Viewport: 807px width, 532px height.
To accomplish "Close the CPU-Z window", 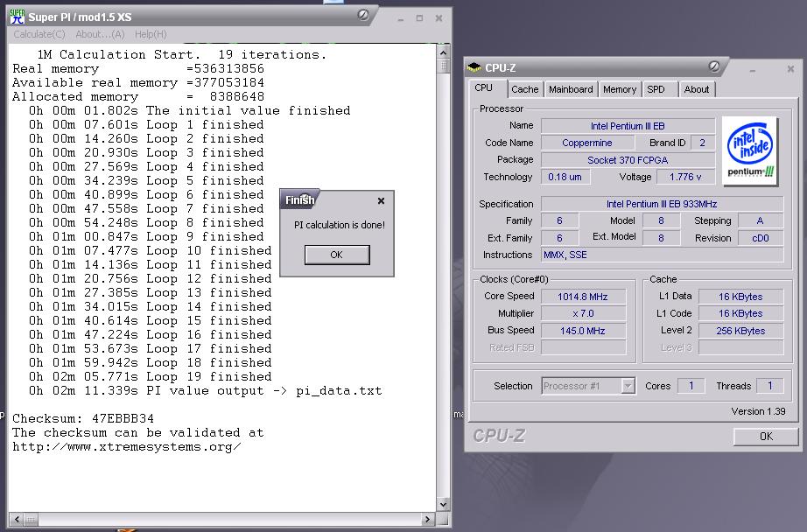I will [x=790, y=69].
